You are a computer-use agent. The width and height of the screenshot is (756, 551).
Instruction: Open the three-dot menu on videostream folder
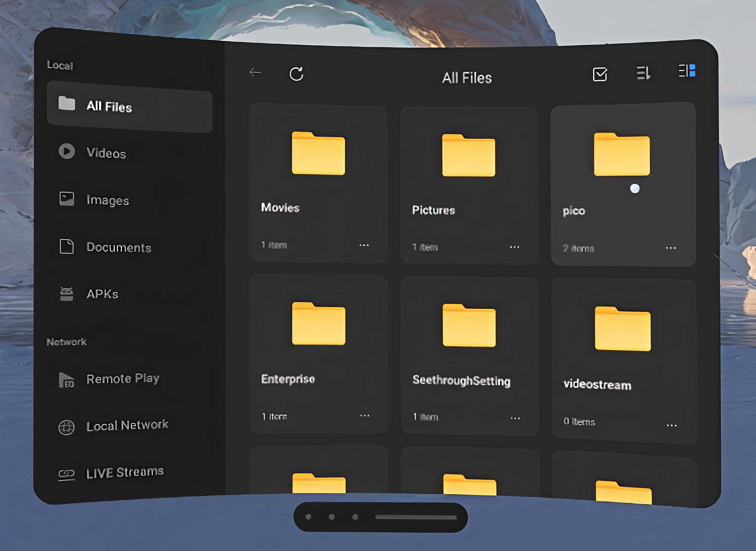coord(672,425)
